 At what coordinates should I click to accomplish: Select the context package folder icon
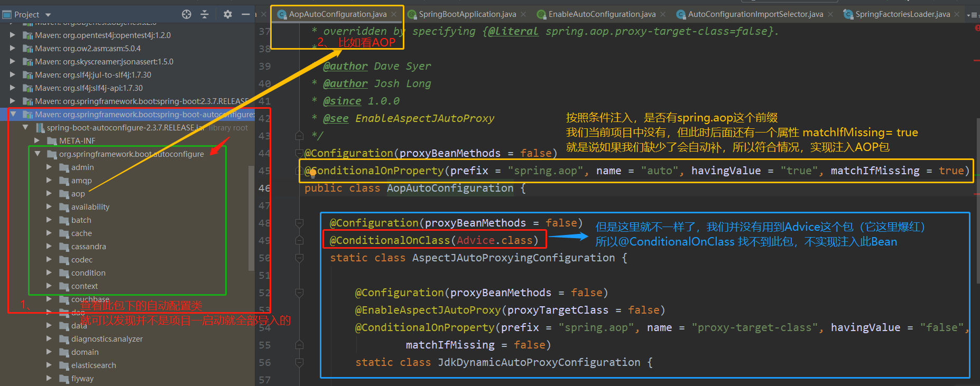pos(64,286)
